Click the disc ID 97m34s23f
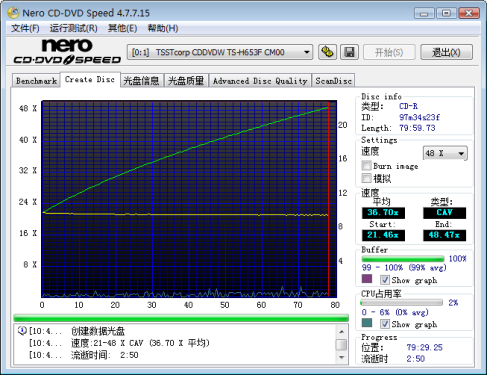 pos(419,117)
